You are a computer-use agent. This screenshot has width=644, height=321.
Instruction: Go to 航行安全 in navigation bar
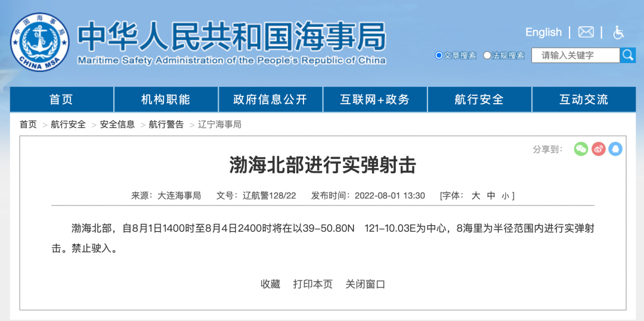[x=479, y=99]
